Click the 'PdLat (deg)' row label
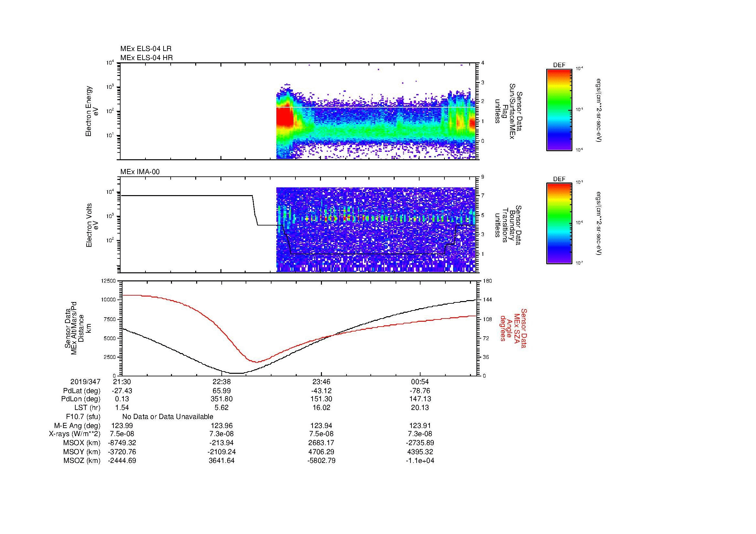This screenshot has height=534, width=756. 82,391
